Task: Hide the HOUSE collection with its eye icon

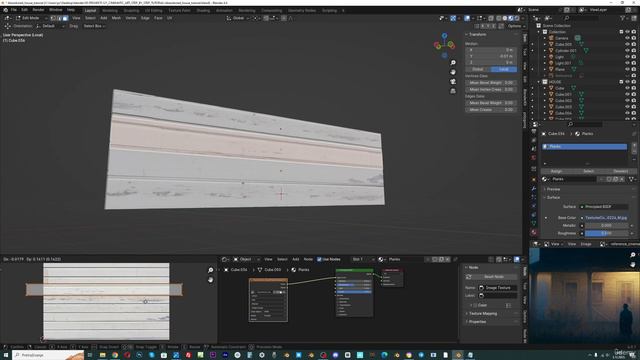Action: 627,82
